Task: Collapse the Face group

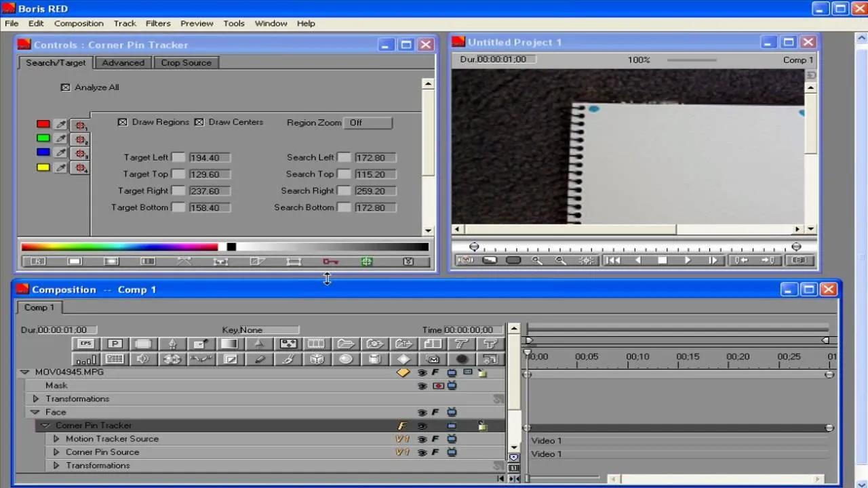Action: point(35,412)
